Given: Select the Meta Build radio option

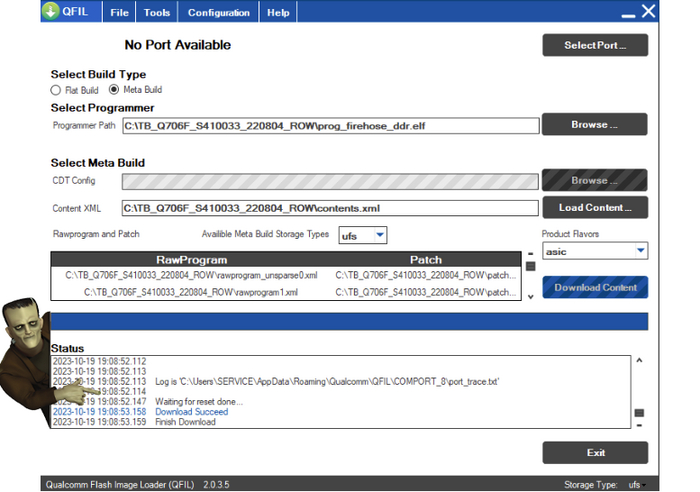Looking at the screenshot, I should pos(114,90).
